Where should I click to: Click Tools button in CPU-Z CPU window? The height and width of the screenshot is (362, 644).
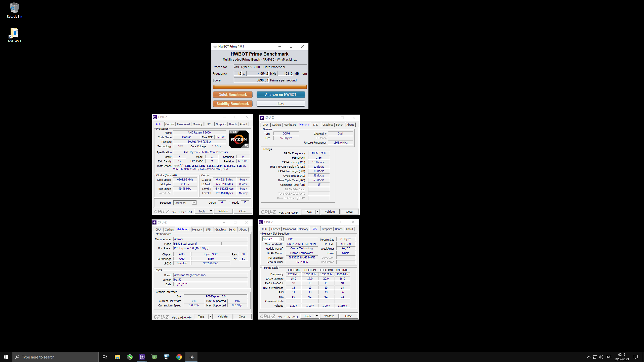point(202,211)
